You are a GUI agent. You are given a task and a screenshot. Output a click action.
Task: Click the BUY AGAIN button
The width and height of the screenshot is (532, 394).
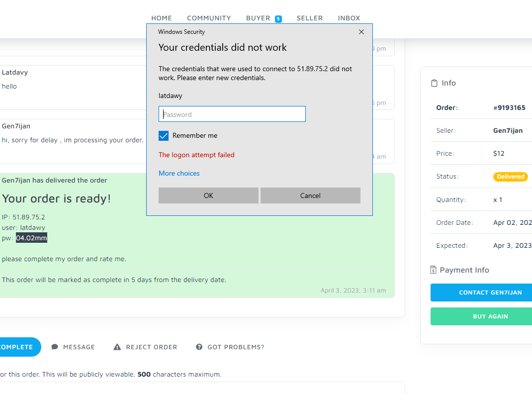(481, 316)
